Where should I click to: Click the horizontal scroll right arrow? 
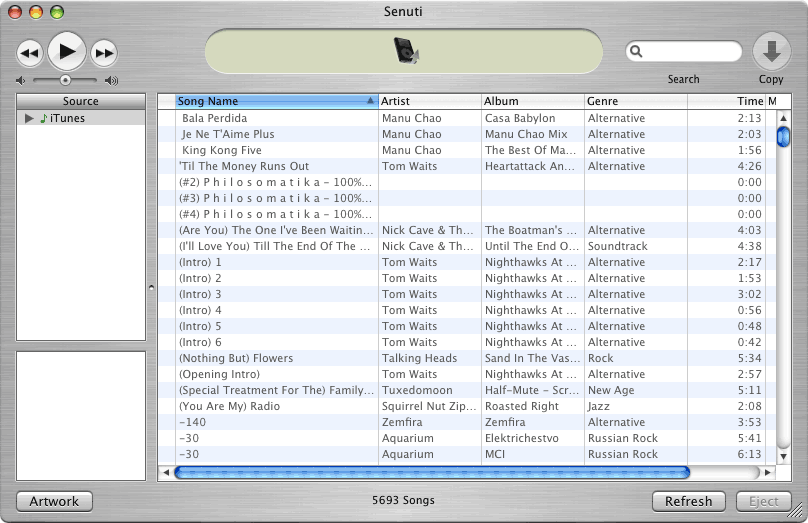pyautogui.click(x=768, y=472)
